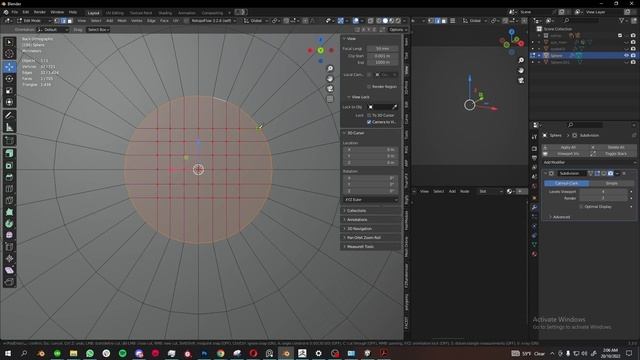Activate the Scale tool
This screenshot has width=640, height=360.
click(x=9, y=90)
